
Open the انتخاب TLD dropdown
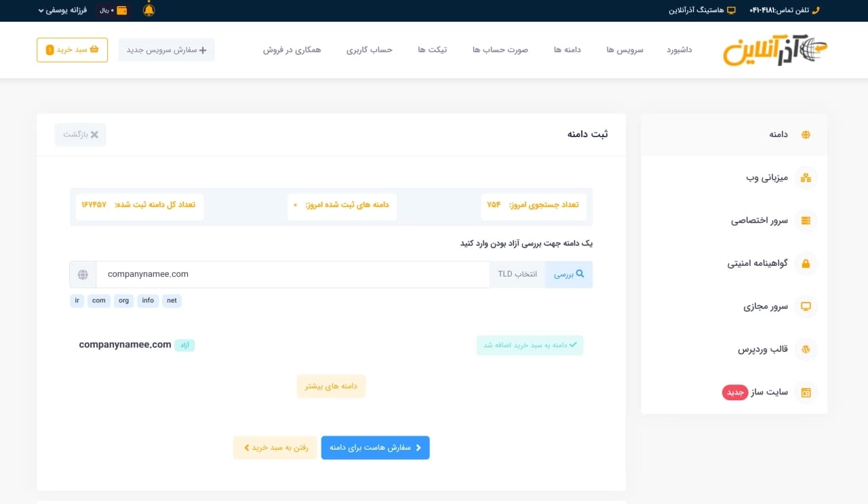pos(517,274)
